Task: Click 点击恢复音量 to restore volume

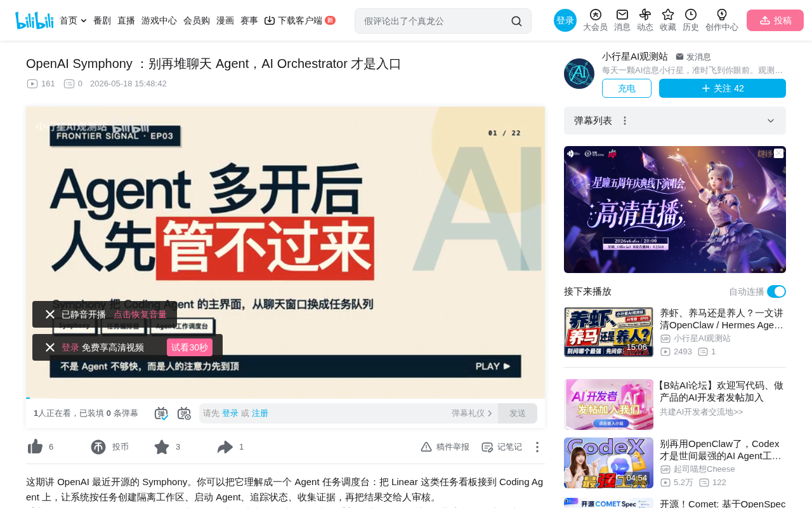Action: pos(140,314)
